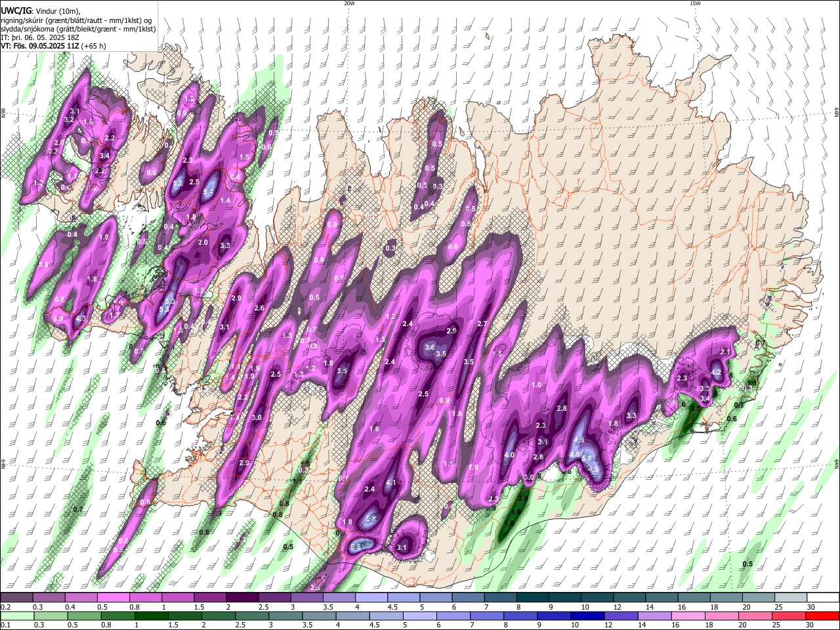
Task: Click the '25' label in the upper legend
Action: pos(778,607)
